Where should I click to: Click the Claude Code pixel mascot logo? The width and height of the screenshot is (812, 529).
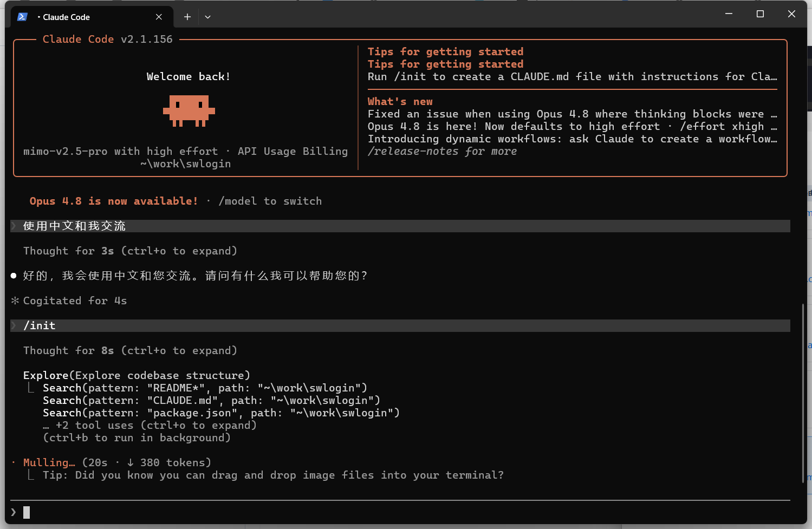189,111
